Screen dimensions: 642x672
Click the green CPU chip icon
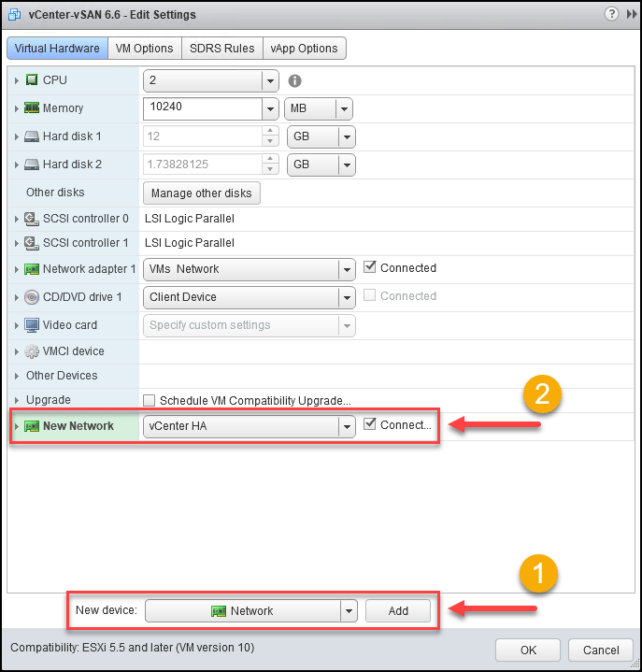tap(32, 79)
